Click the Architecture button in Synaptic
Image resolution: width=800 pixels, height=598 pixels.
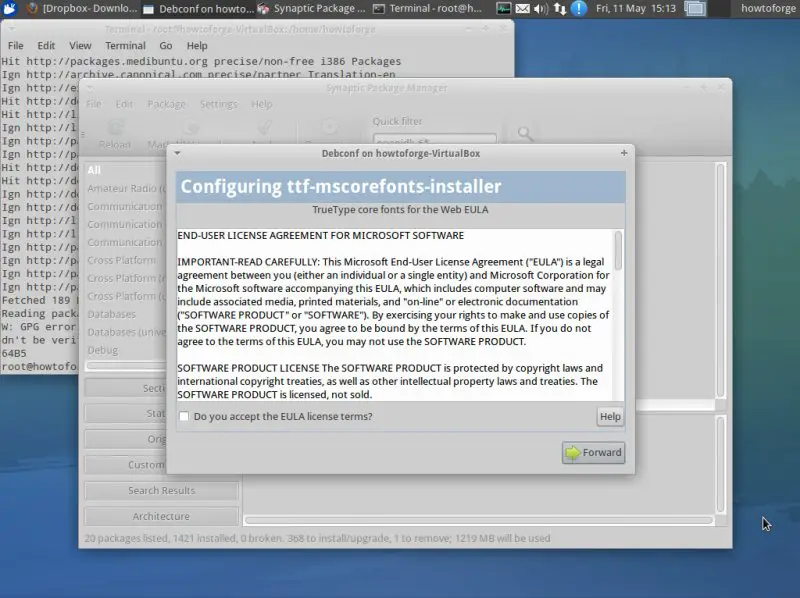point(161,516)
